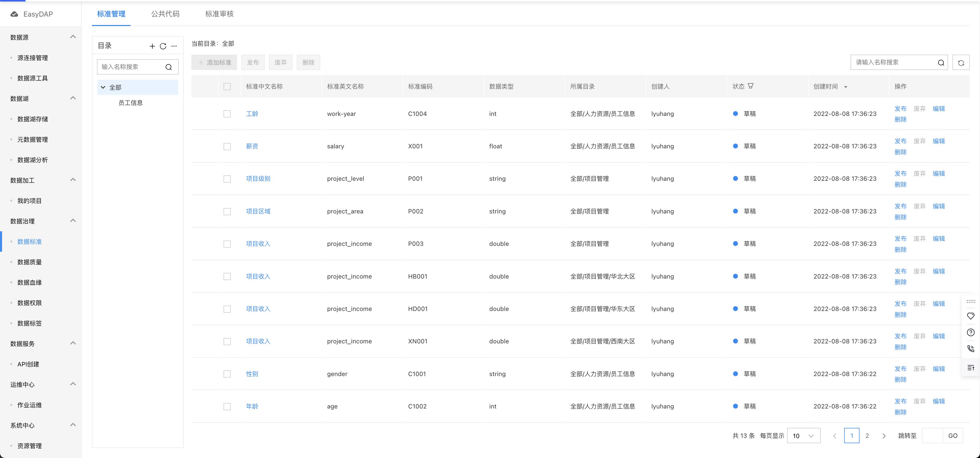980x458 pixels.
Task: Open the 性别 standard link
Action: (252, 374)
